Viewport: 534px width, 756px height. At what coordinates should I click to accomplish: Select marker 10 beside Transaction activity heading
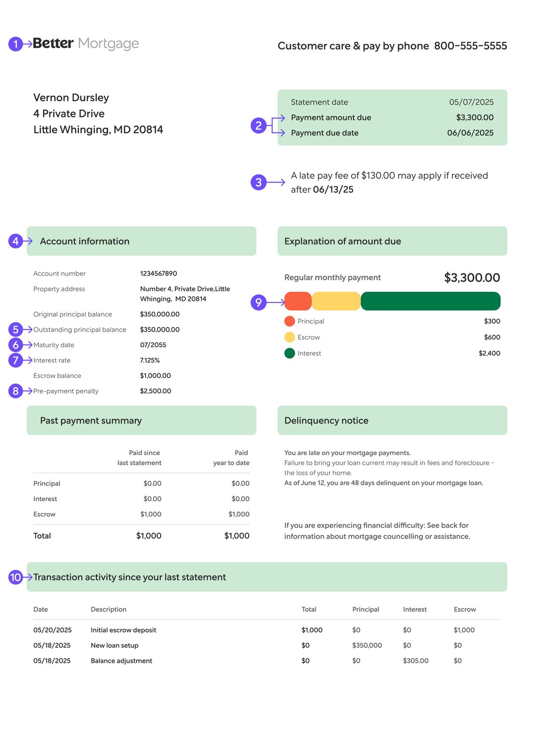(x=16, y=578)
